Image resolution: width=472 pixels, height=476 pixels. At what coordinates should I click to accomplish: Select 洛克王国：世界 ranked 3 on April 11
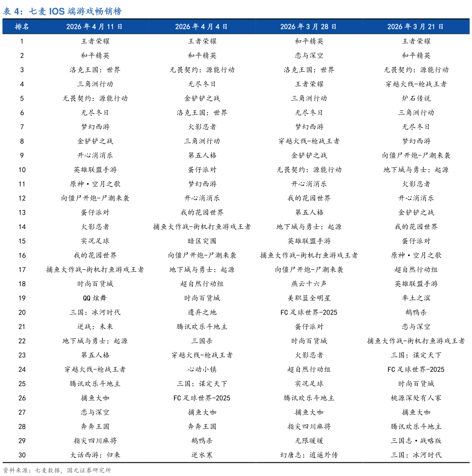tap(95, 70)
